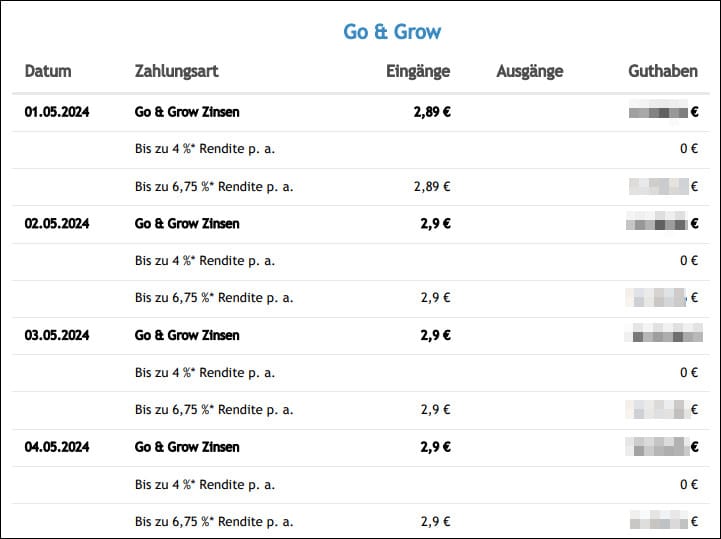Viewport: 721px width, 539px height.
Task: Select Go & Grow Zinsen for 03.05.2024
Action: (187, 336)
